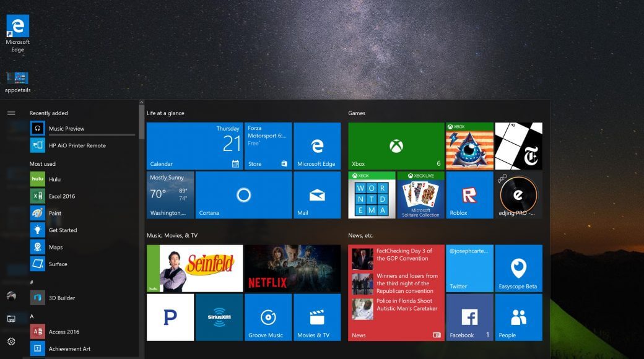The image size is (644, 359).
Task: Open the Xbox tile
Action: pos(396,146)
